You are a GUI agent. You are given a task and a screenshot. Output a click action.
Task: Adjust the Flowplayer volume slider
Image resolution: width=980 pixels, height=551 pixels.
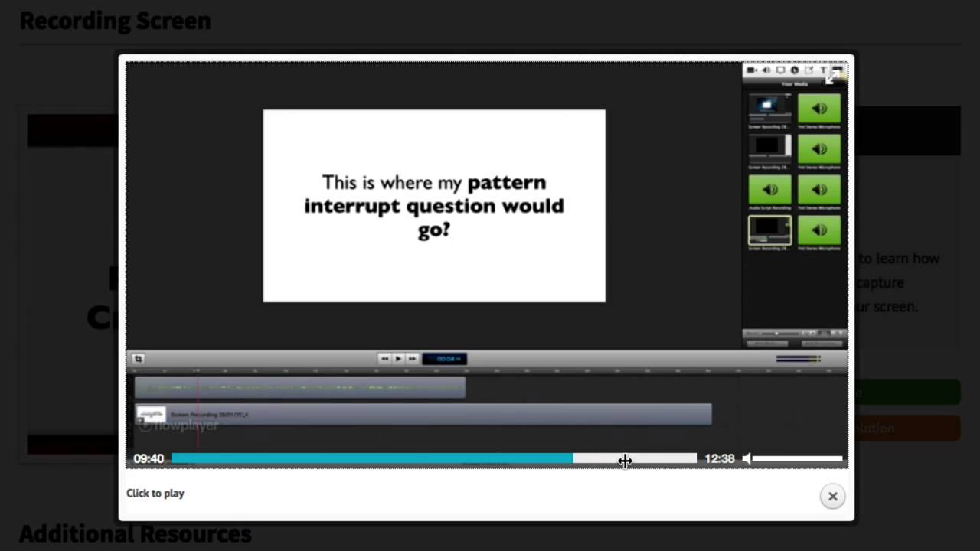click(797, 458)
